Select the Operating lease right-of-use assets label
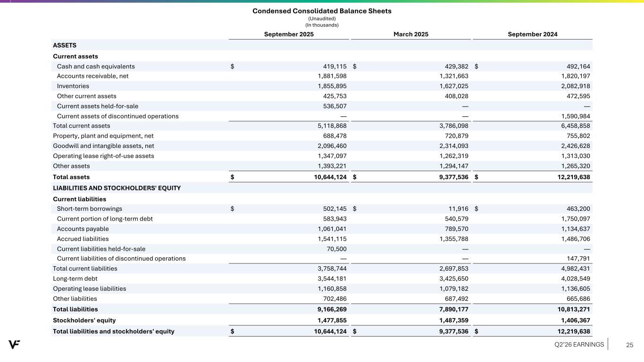This screenshot has height=362, width=644. 103,156
